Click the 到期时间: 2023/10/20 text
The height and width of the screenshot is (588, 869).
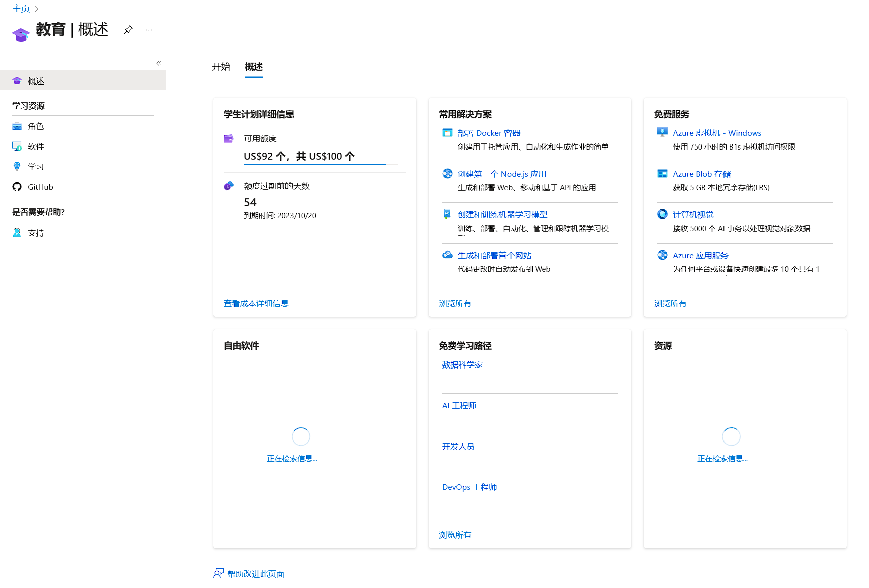click(x=280, y=215)
